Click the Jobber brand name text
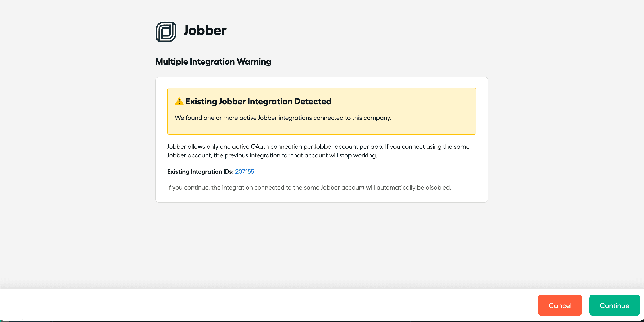The image size is (644, 322). pos(205,31)
